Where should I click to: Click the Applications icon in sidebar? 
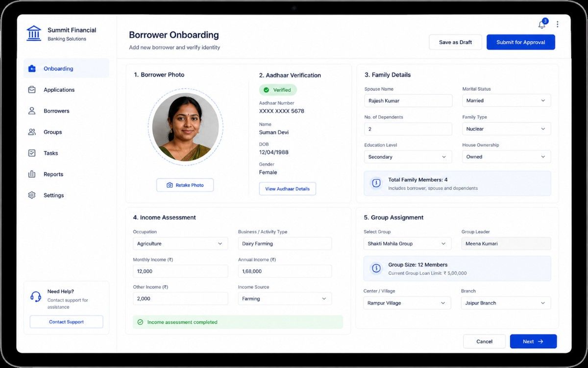(x=32, y=90)
